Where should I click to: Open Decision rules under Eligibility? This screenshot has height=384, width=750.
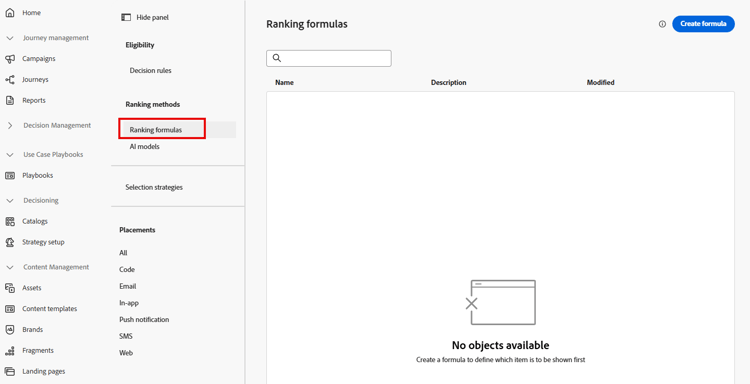(151, 71)
